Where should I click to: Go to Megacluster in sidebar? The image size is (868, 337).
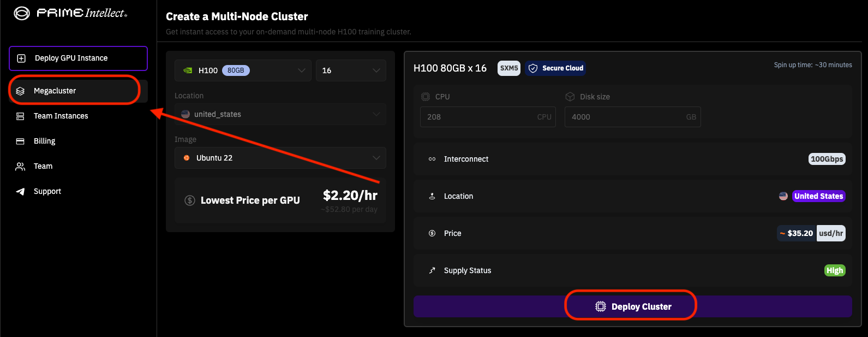coord(78,91)
